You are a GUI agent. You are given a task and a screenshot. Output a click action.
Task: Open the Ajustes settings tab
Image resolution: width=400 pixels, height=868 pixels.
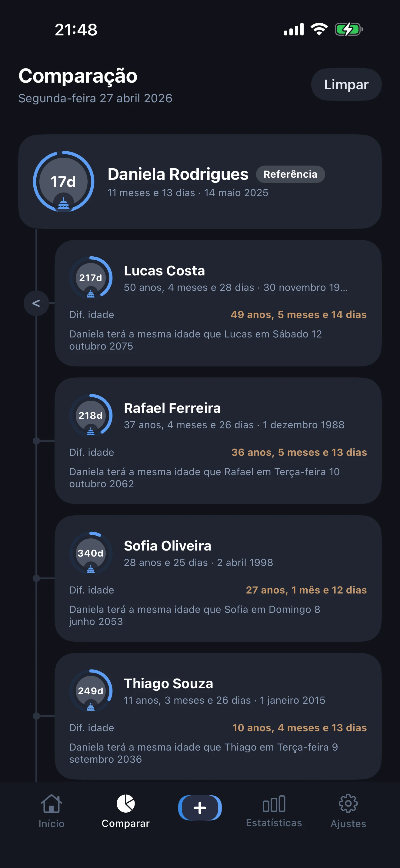pyautogui.click(x=348, y=810)
